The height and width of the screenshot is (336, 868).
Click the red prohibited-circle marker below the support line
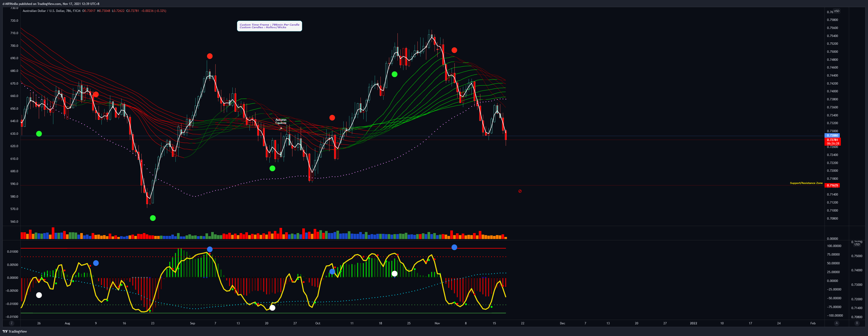[x=520, y=191]
